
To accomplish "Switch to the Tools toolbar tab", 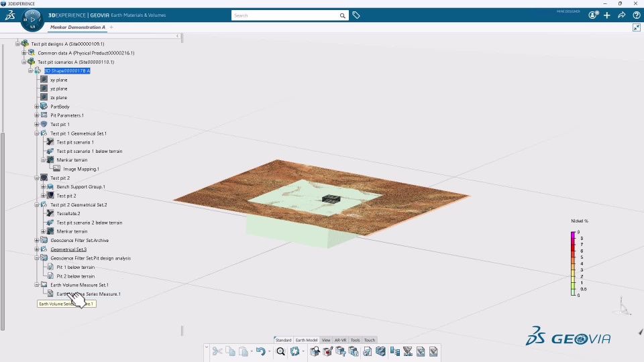I will [x=356, y=340].
